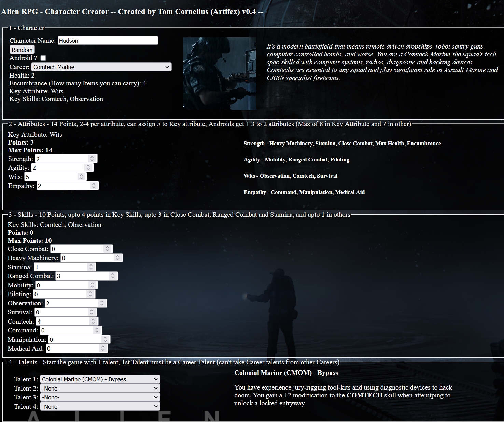Screen dimensions: 504x422
Task: Increase the Stamina skill value
Action: (x=90, y=265)
